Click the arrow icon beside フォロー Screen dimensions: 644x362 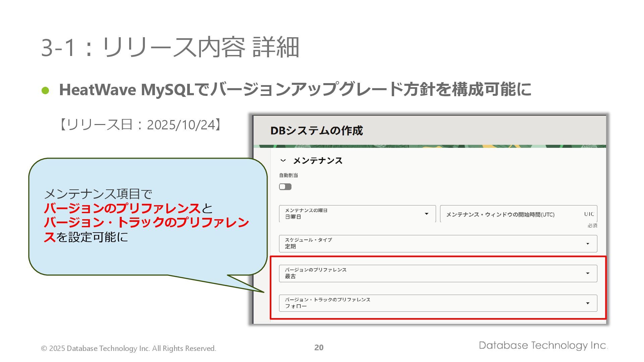[587, 303]
